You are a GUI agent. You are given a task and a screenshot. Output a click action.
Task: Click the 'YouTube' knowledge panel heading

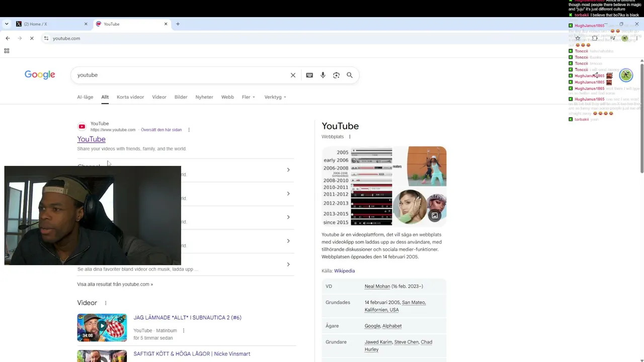click(340, 126)
